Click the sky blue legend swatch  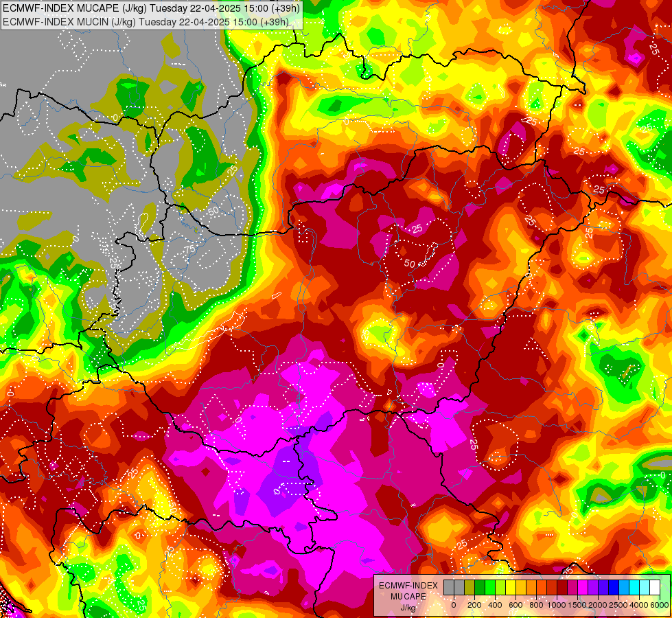point(625,587)
